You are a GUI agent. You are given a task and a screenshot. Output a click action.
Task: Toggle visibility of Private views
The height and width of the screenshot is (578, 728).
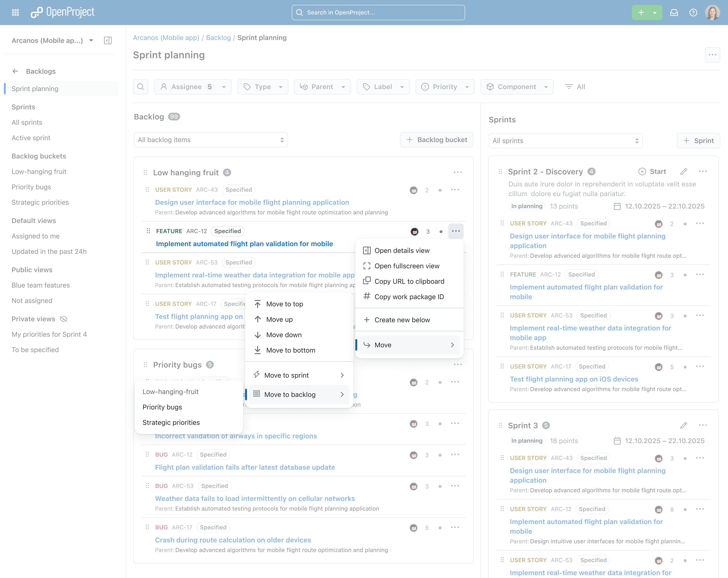(x=63, y=319)
